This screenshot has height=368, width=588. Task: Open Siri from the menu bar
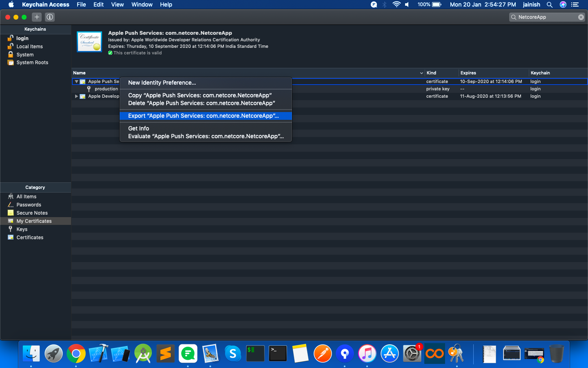pos(563,4)
